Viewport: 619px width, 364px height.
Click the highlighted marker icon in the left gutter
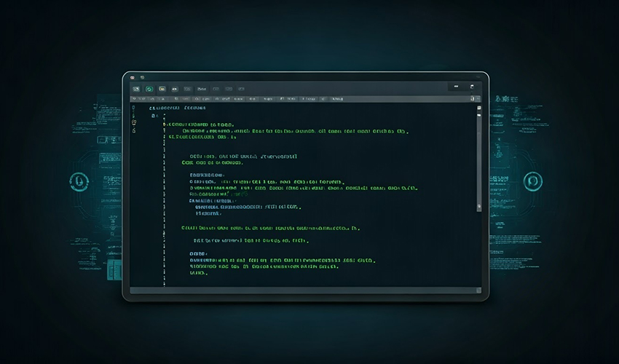pyautogui.click(x=134, y=122)
